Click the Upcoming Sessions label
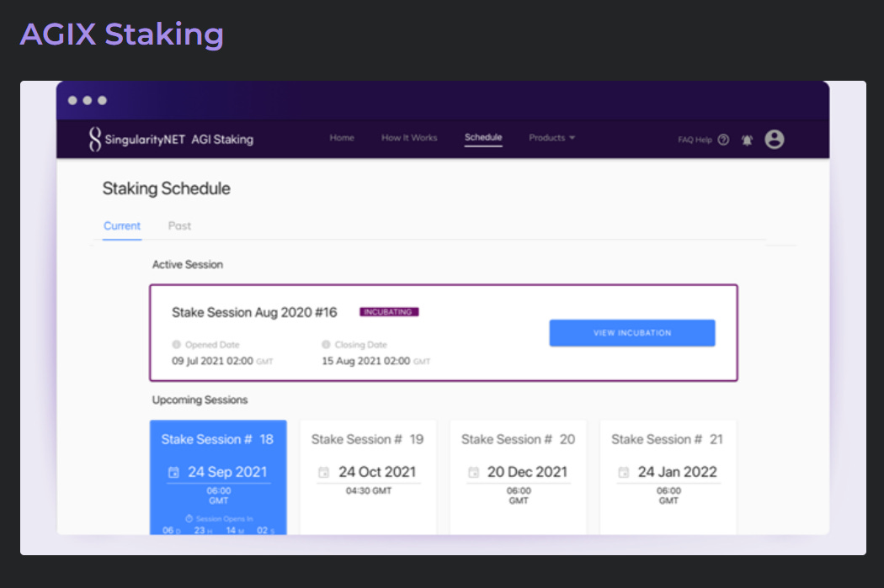 (200, 400)
